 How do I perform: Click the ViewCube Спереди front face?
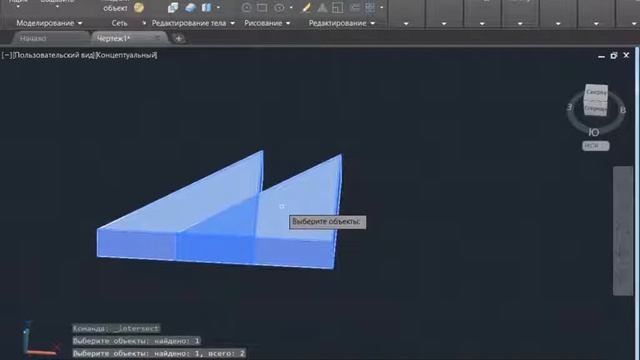coord(596,109)
